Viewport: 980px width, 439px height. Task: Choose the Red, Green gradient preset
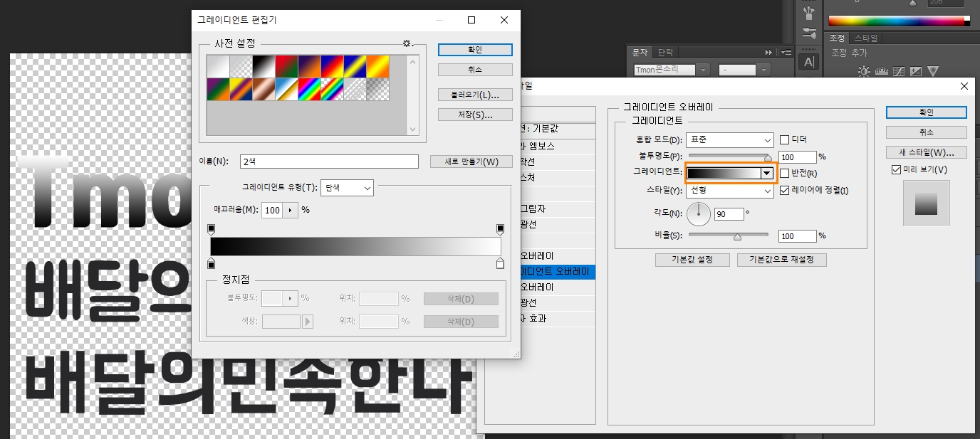286,66
